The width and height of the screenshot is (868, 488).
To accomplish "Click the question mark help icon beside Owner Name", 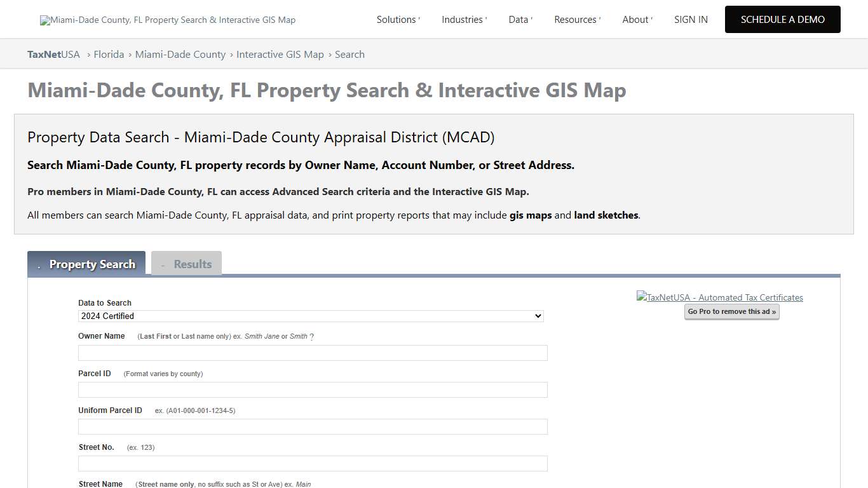I will click(311, 336).
